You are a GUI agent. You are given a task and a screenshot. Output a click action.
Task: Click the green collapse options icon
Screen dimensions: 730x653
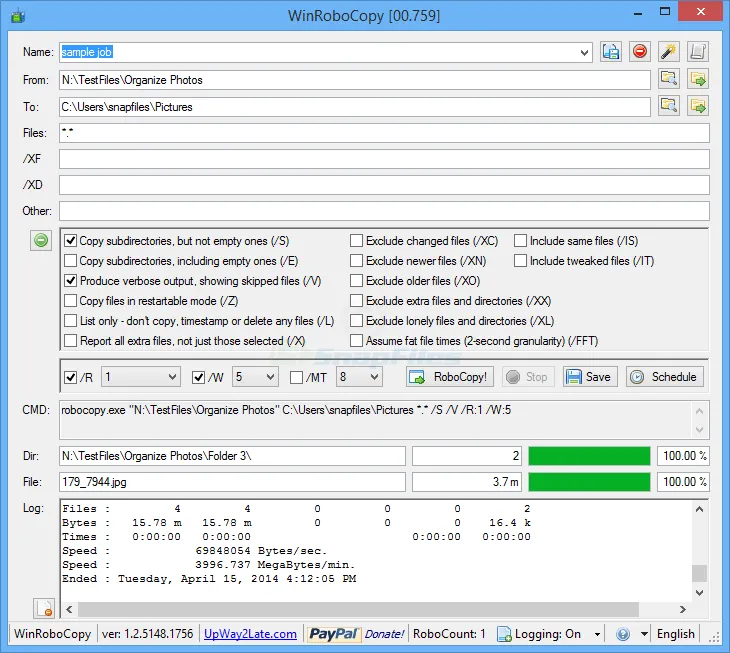tap(41, 241)
